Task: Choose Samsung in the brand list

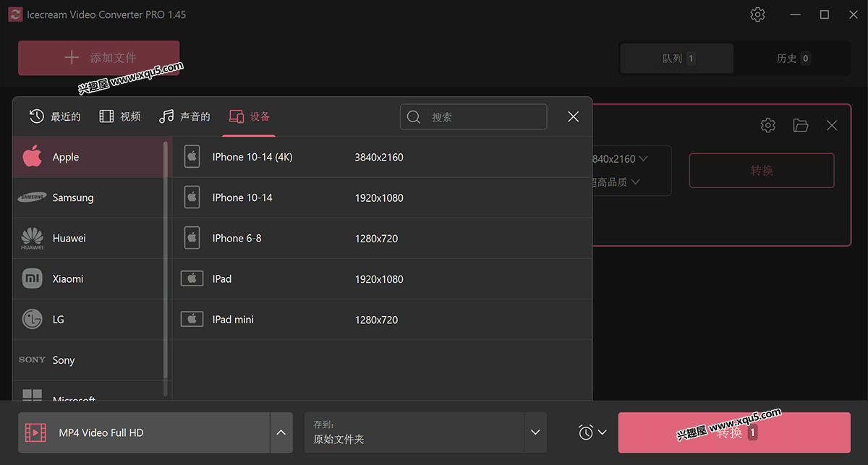Action: 88,197
